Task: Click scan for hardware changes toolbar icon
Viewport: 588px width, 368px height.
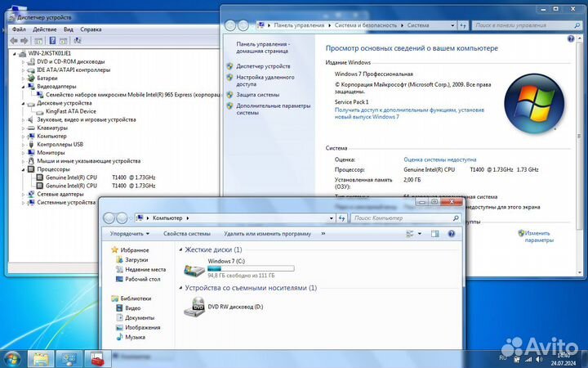Action: [x=78, y=41]
